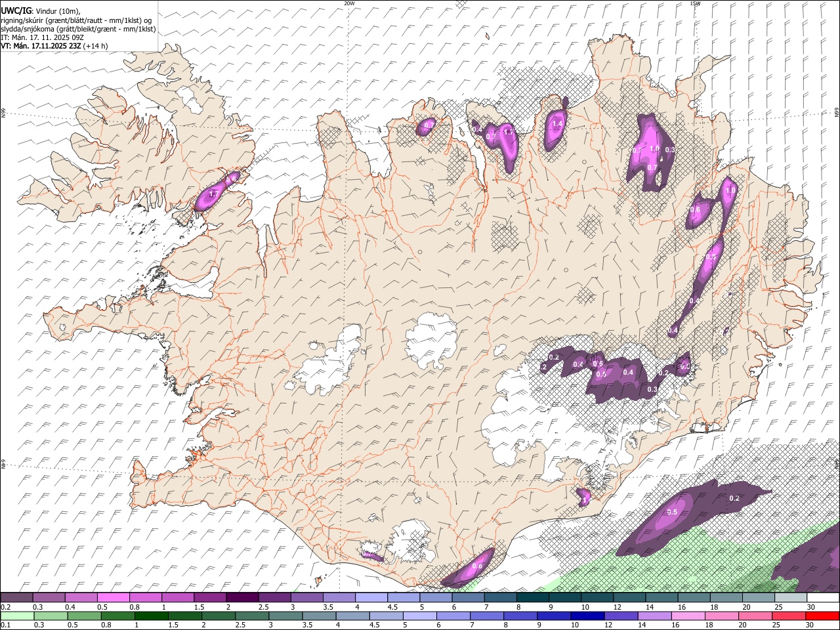Viewport: 840px width, 630px height.
Task: Pick the deep navy blue 10 swatch, lower scale
Action: point(588,616)
